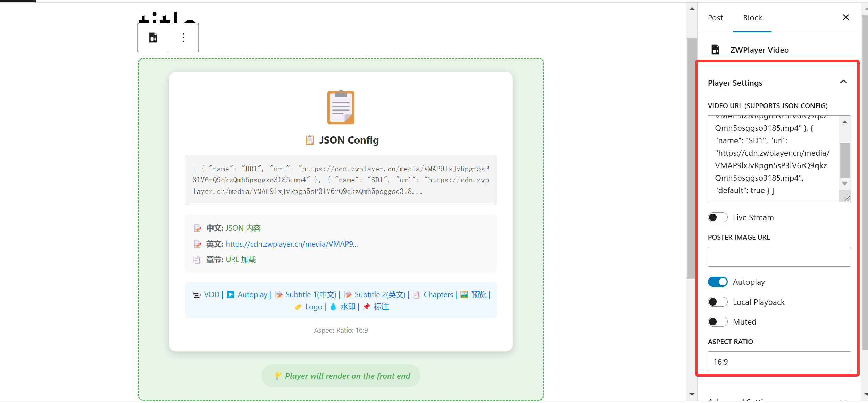This screenshot has height=403, width=868.
Task: Click the VOD icon in feature list
Action: (x=197, y=295)
